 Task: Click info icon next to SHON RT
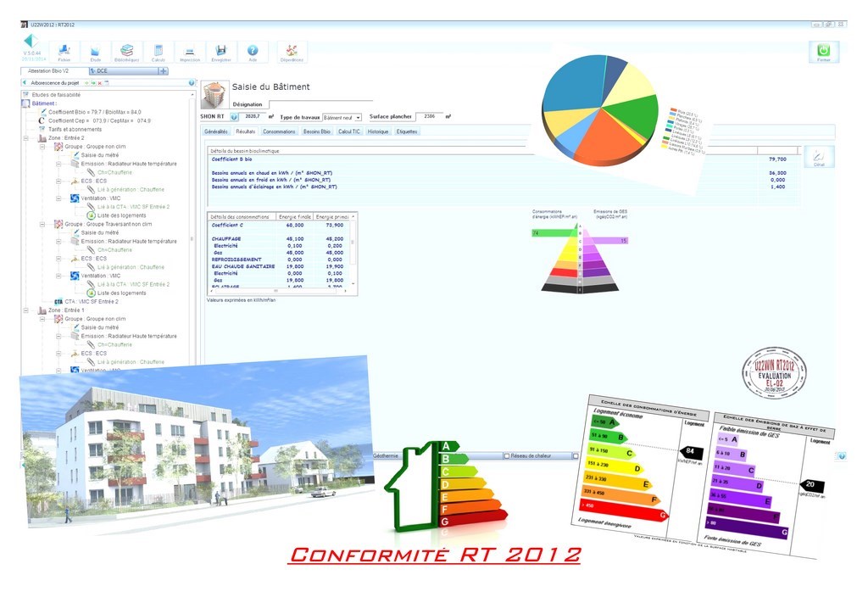[x=234, y=117]
